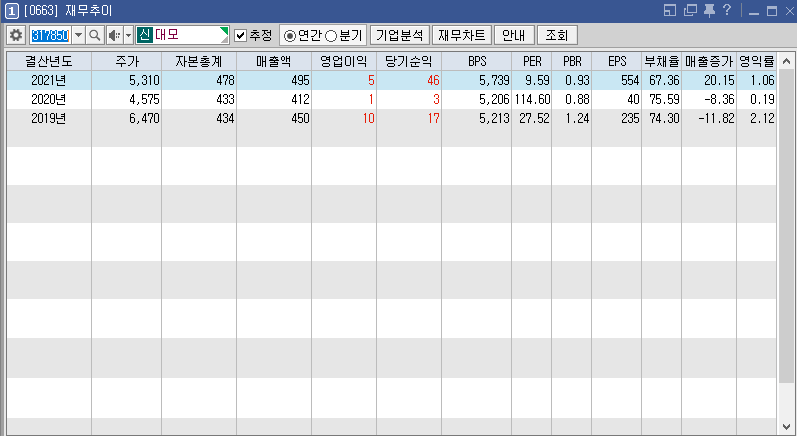This screenshot has width=797, height=436.
Task: Select the 분기 radio button
Action: [331, 36]
